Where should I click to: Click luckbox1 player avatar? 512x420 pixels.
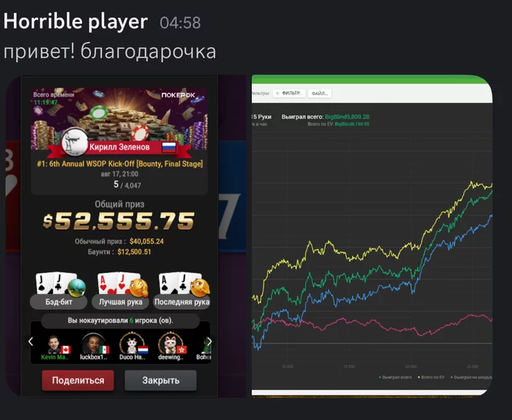coord(93,344)
